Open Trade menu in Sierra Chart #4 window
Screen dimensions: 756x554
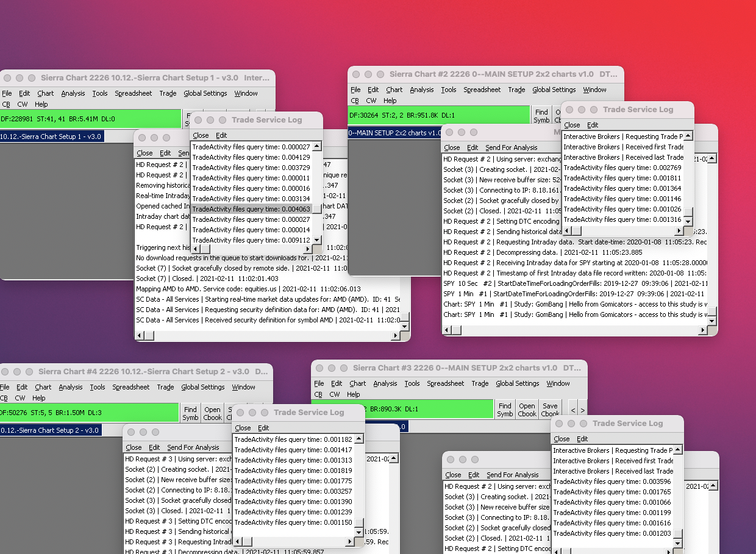coord(165,387)
